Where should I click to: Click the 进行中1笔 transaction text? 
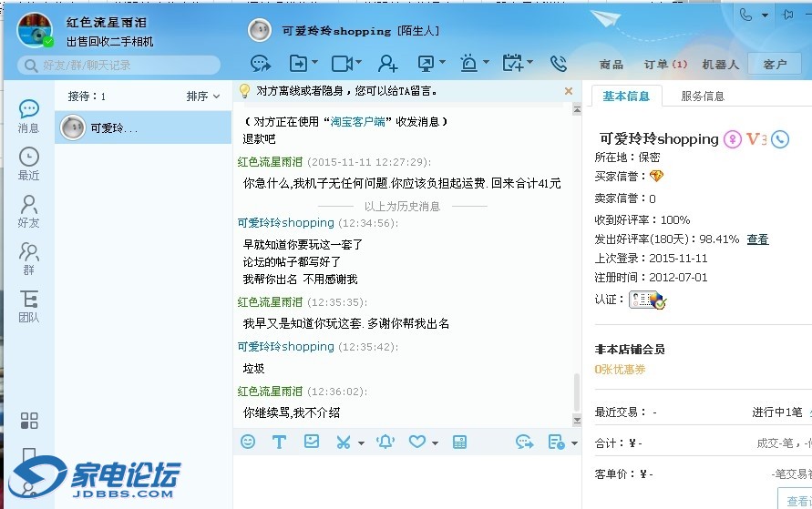click(x=776, y=412)
